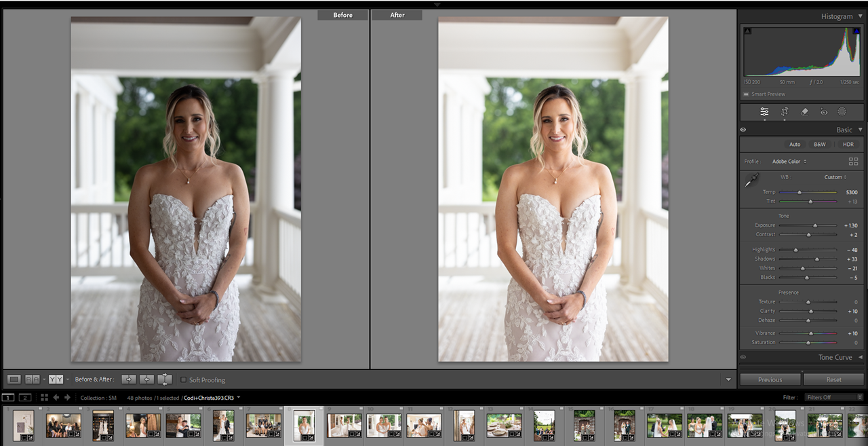Screen dimensions: 868x446
Task: Open the Adobe Color profile dropdown
Action: (x=789, y=162)
